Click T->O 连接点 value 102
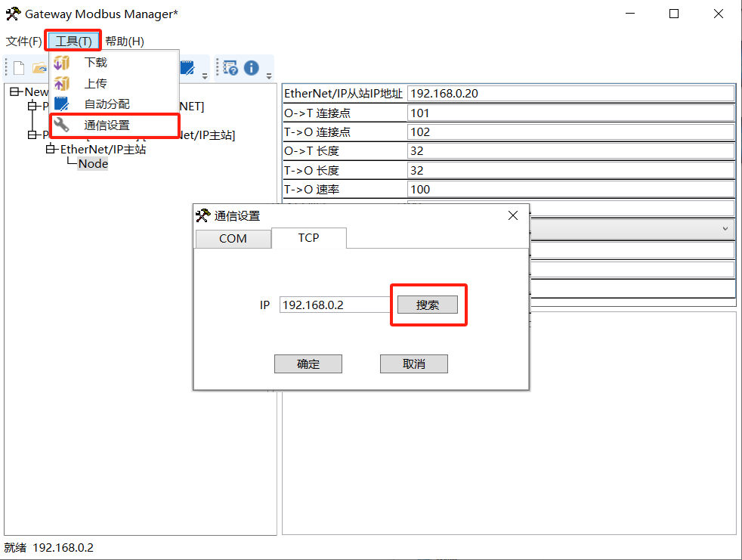Viewport: 742px width, 560px height. click(x=570, y=132)
